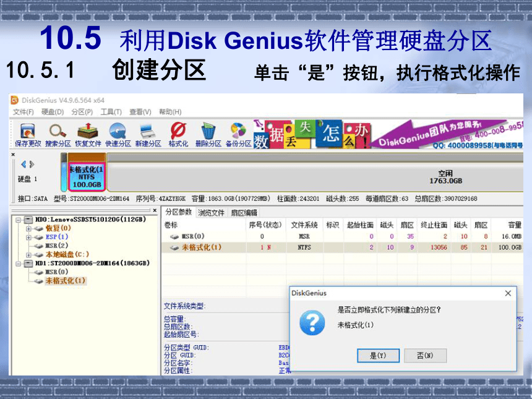
Task: Open the 工具(T) menu
Action: click(x=111, y=112)
